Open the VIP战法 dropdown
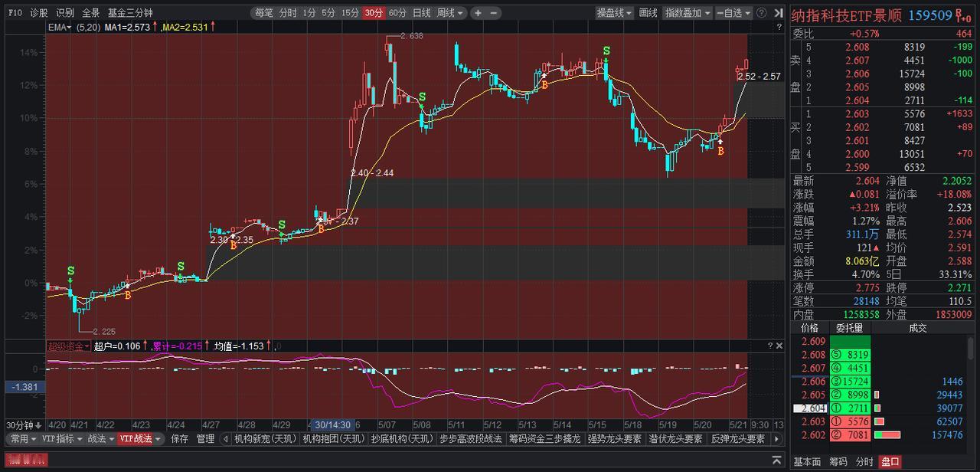Image resolution: width=980 pixels, height=472 pixels. click(140, 439)
